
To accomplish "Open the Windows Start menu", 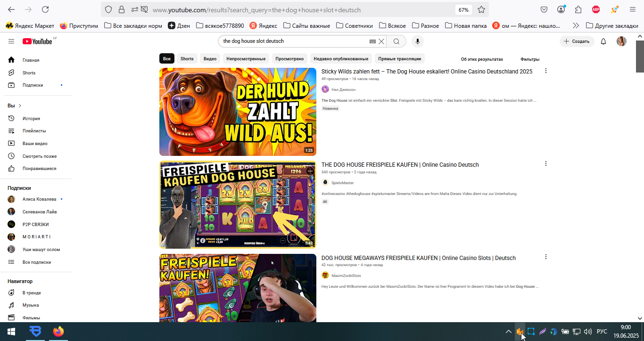I will coord(11,332).
